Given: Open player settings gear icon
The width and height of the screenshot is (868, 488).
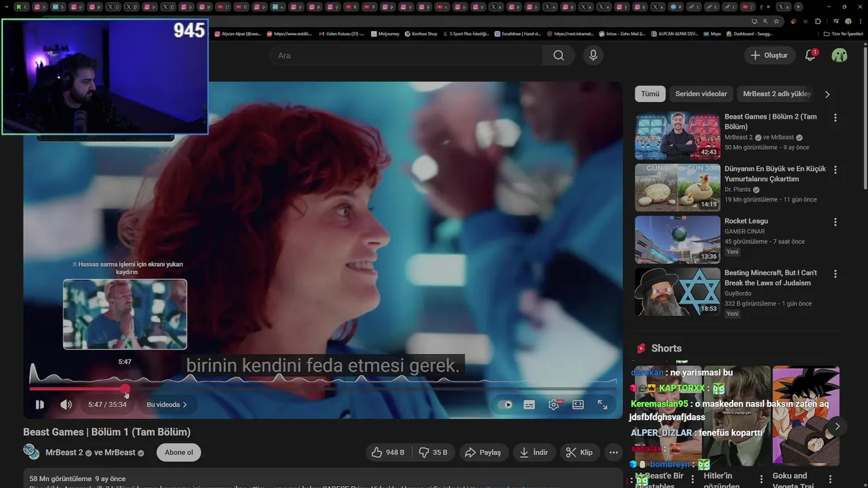Looking at the screenshot, I should pos(554,405).
